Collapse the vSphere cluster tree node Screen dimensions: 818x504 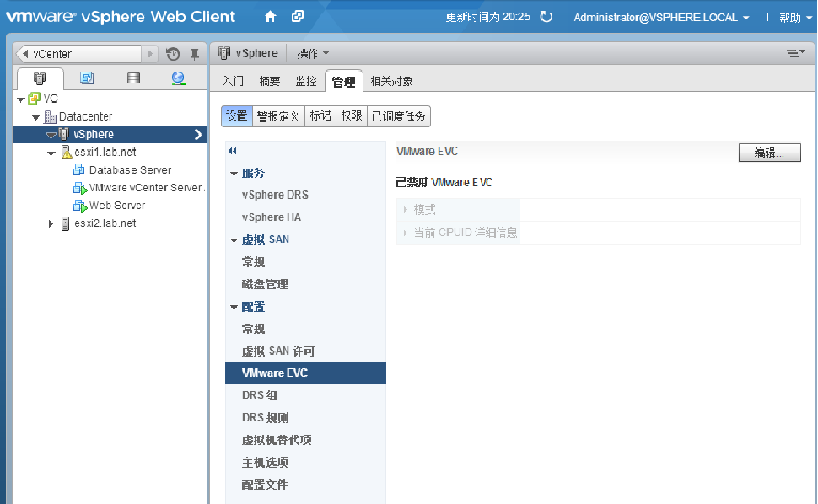51,135
